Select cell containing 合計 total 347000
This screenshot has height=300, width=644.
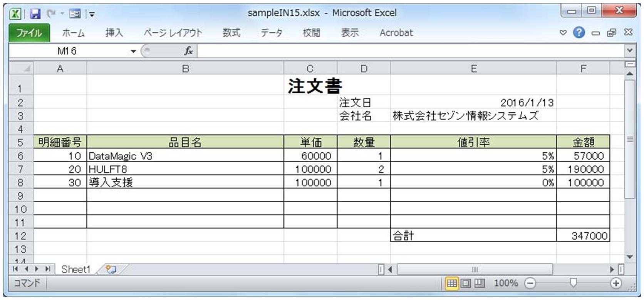pyautogui.click(x=583, y=236)
